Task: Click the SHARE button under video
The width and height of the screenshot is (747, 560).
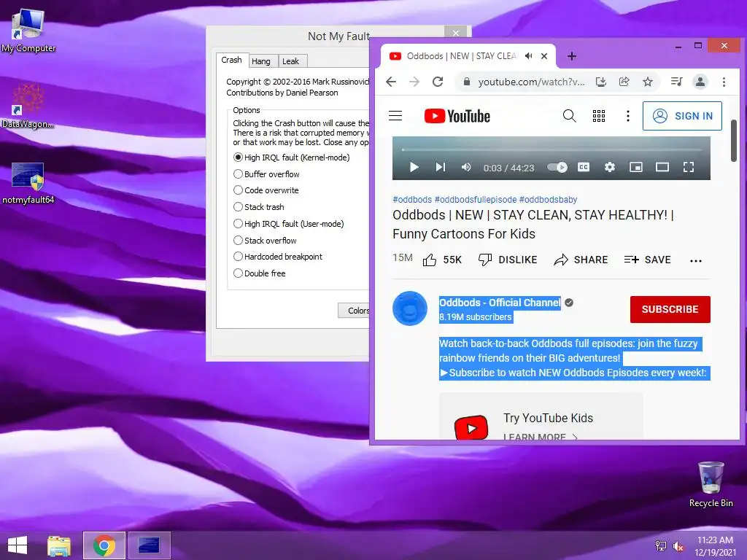Action: pos(581,260)
